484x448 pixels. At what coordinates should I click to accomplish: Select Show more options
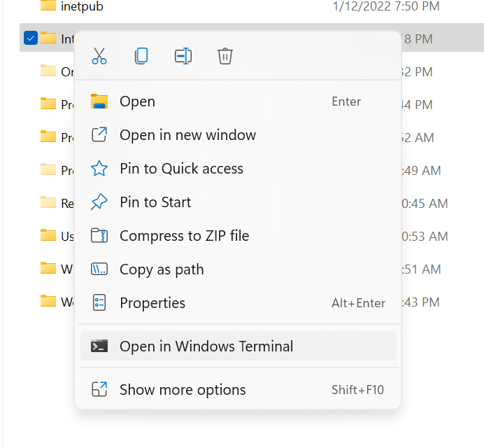tap(238, 390)
